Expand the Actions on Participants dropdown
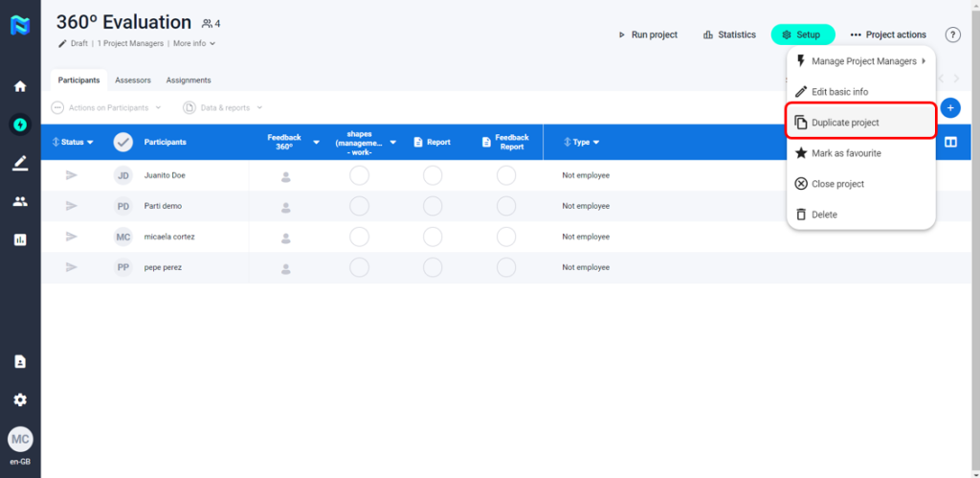This screenshot has height=478, width=980. (106, 108)
